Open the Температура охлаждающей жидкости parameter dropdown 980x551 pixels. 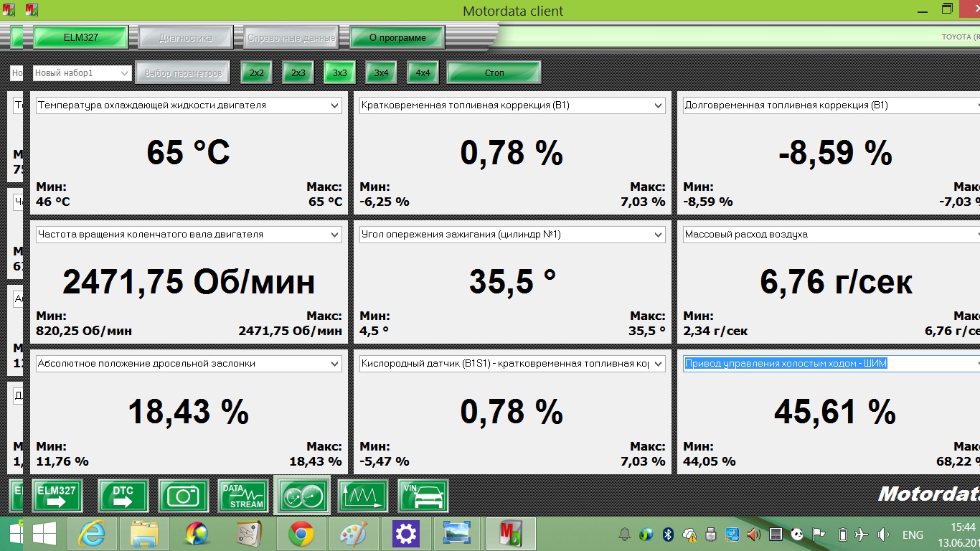pyautogui.click(x=189, y=105)
